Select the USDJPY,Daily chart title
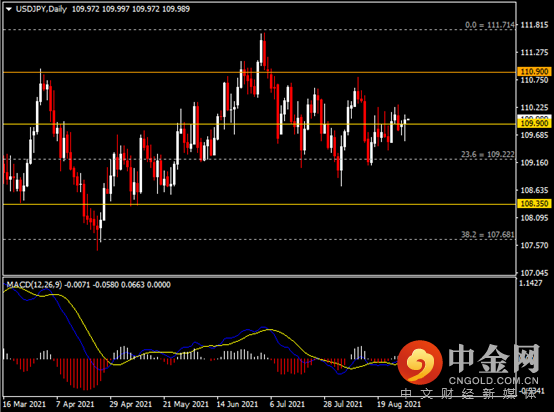Image resolution: width=554 pixels, height=412 pixels. (x=41, y=9)
